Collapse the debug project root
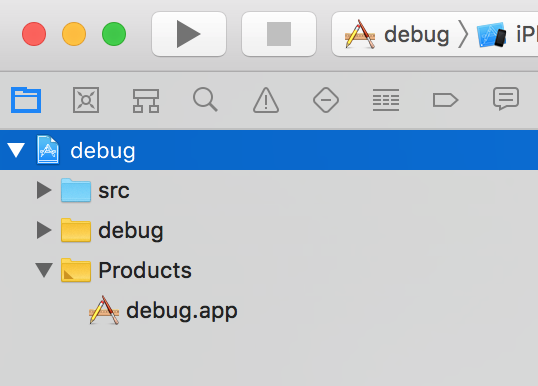 click(16, 150)
